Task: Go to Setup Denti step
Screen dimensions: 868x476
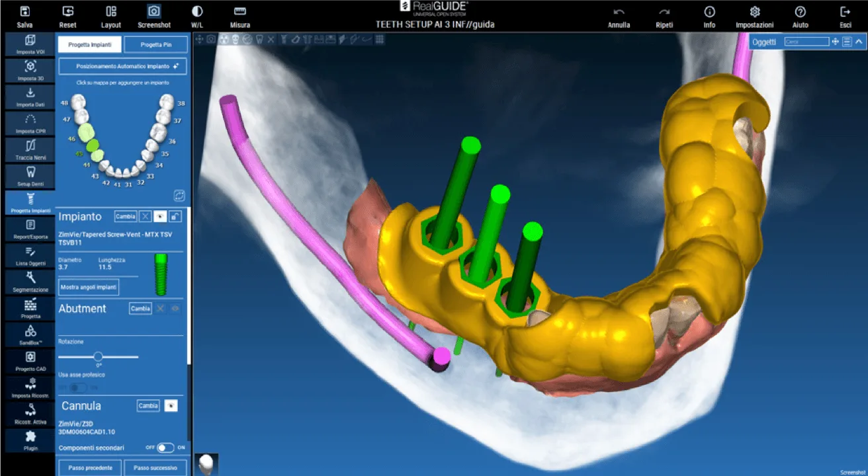Action: (x=30, y=176)
